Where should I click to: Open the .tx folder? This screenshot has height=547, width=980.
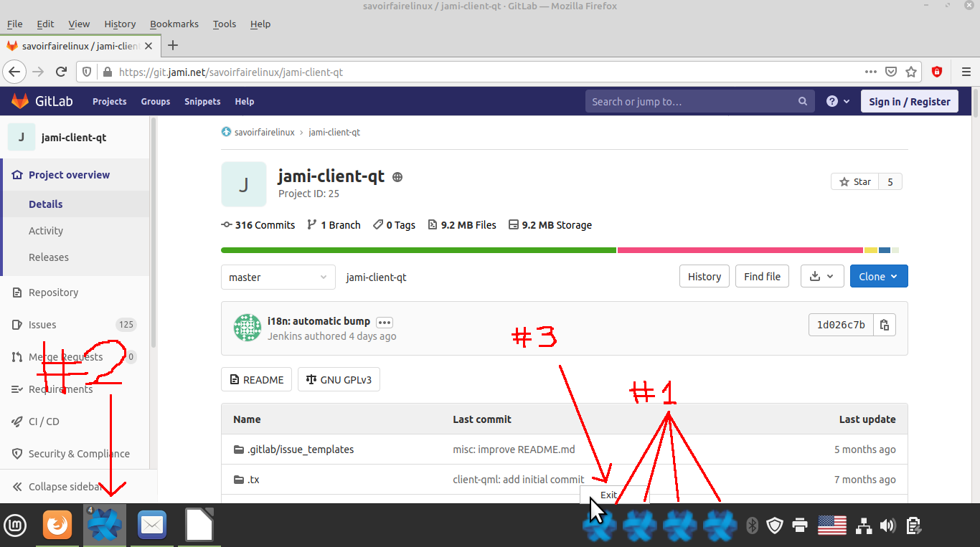tap(253, 480)
